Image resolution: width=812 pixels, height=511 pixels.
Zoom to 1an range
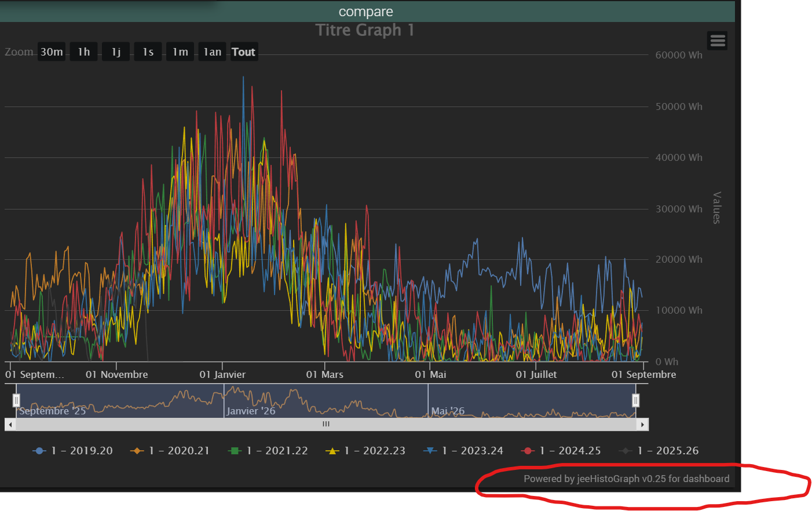coord(212,52)
